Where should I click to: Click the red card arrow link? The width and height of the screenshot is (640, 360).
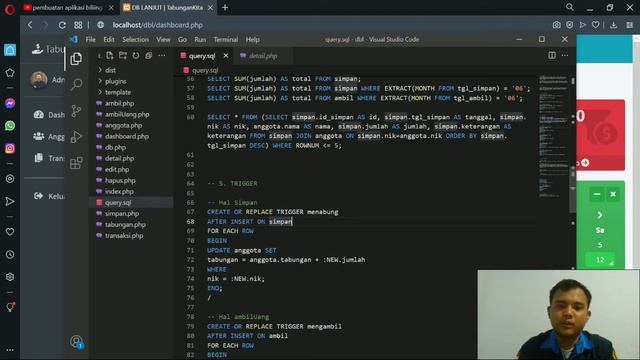(585, 163)
